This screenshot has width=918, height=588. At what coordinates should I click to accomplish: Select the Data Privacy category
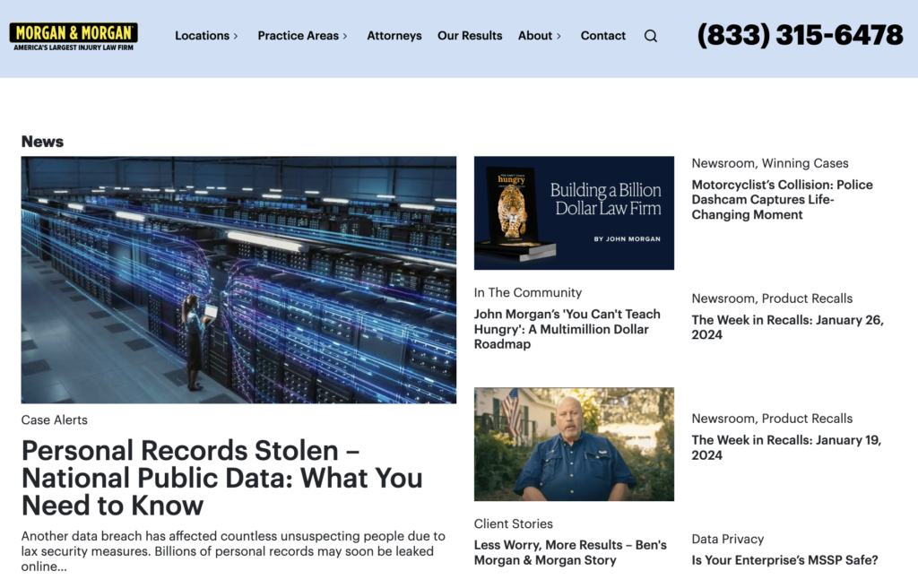pos(728,539)
